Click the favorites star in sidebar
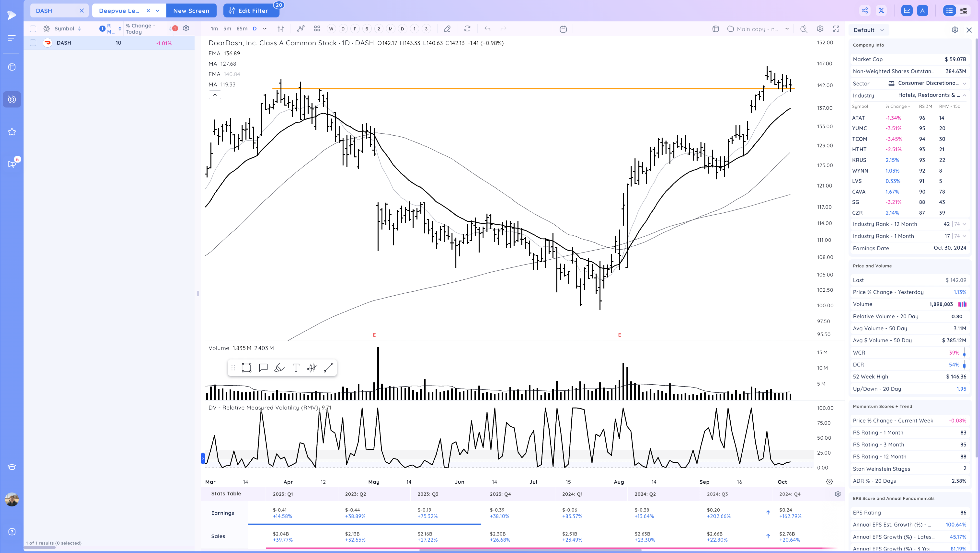The width and height of the screenshot is (980, 553). [12, 132]
